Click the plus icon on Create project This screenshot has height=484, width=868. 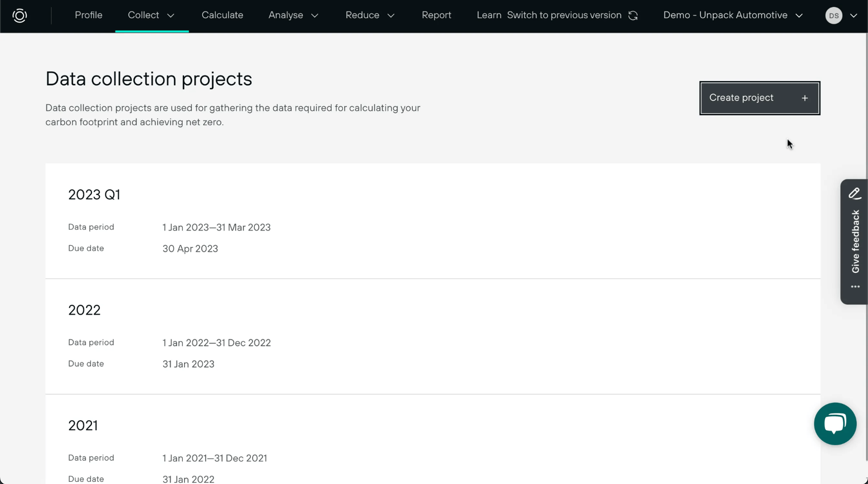point(805,98)
